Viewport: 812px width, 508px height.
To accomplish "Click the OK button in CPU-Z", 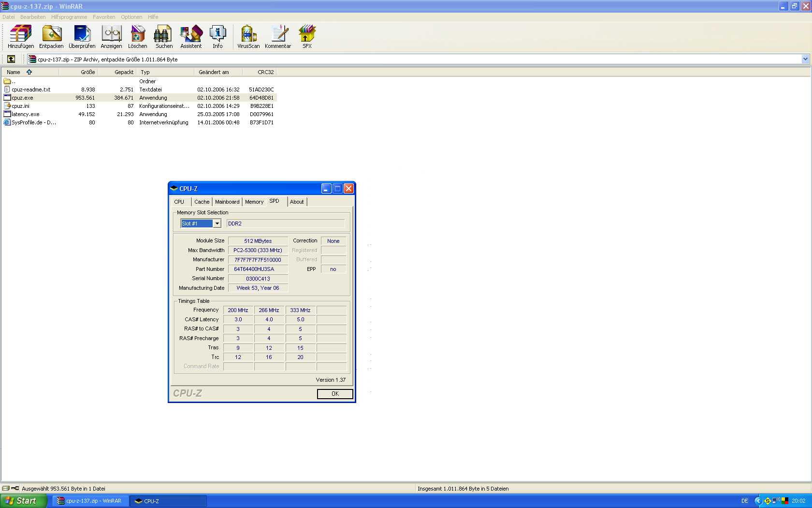I will click(x=335, y=394).
